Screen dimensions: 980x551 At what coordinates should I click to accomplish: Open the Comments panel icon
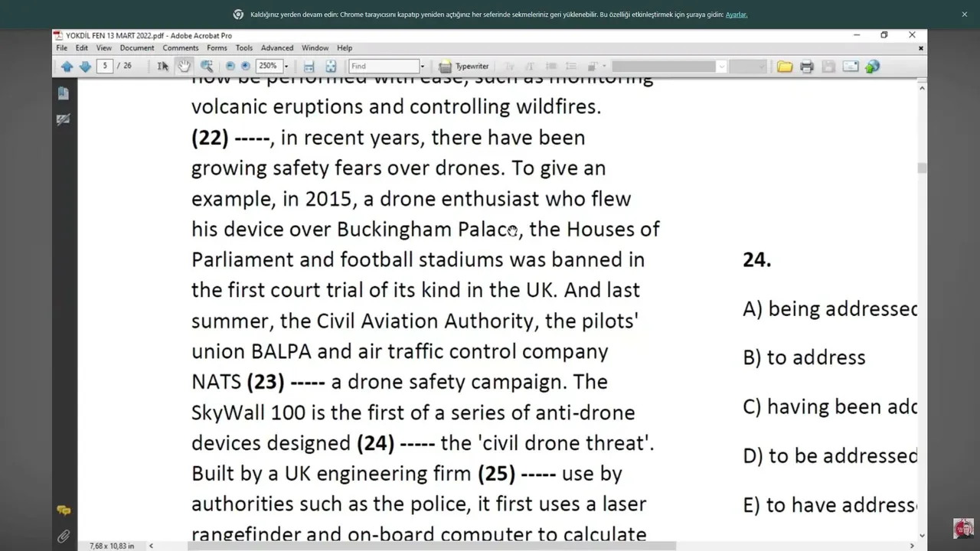pyautogui.click(x=64, y=510)
